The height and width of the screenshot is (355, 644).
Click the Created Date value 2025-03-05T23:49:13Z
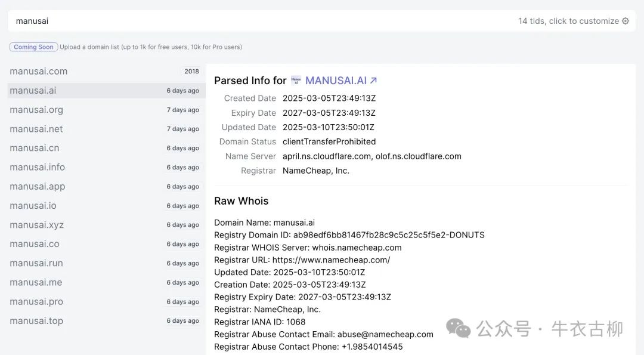pos(329,98)
